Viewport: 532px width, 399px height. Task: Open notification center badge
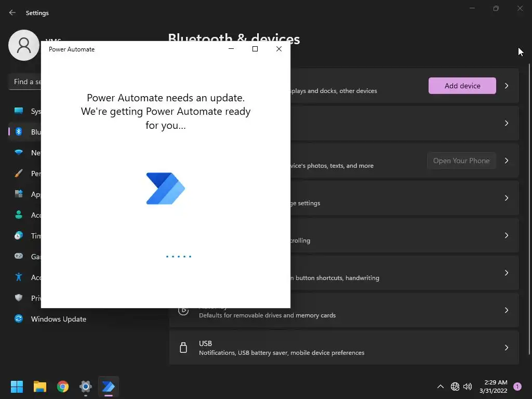[x=517, y=387]
